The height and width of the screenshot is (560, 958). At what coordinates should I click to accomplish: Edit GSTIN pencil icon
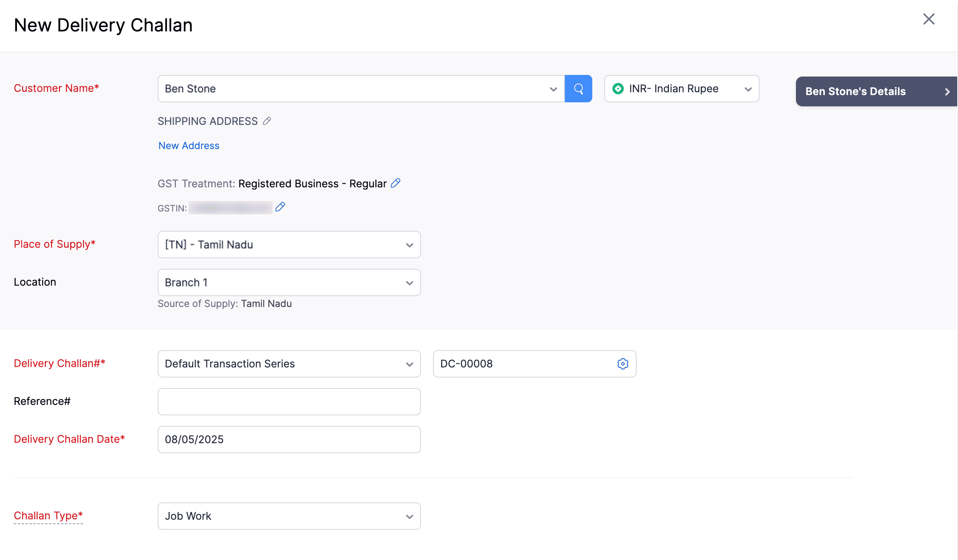pyautogui.click(x=280, y=207)
